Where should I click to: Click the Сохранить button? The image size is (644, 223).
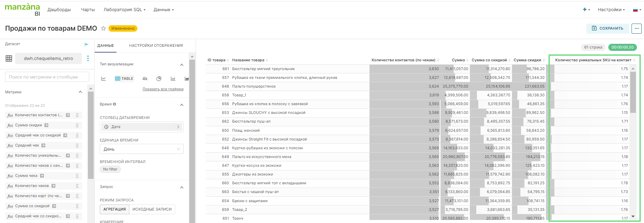click(608, 29)
